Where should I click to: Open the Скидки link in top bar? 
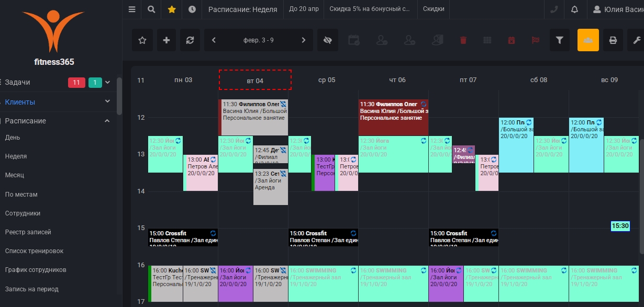point(434,9)
